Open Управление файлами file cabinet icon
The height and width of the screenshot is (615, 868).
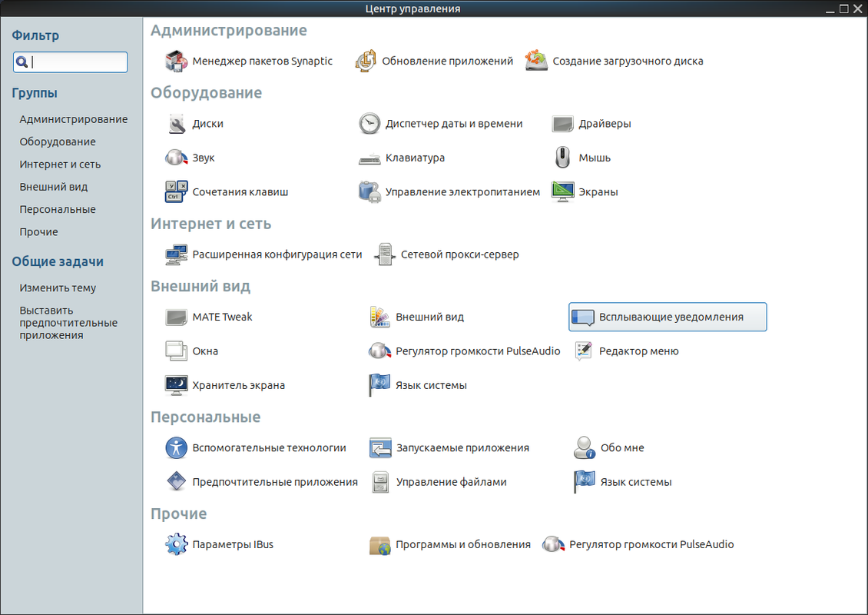point(379,482)
